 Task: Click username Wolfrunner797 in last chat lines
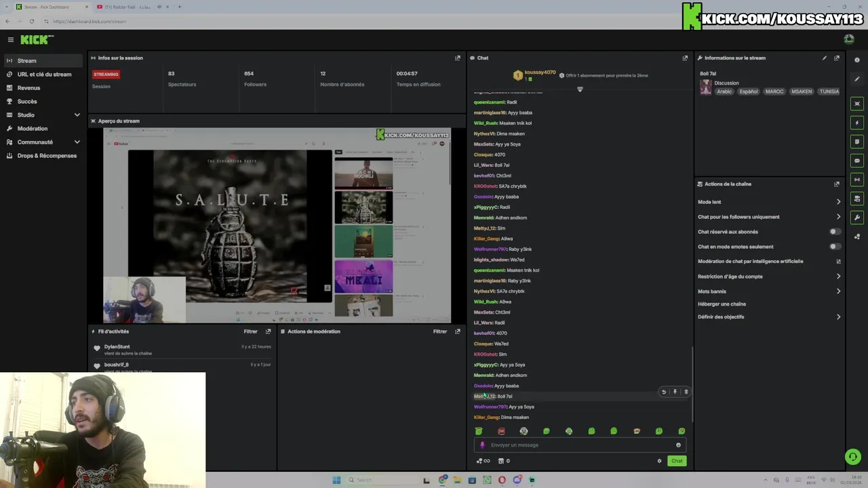click(x=490, y=407)
